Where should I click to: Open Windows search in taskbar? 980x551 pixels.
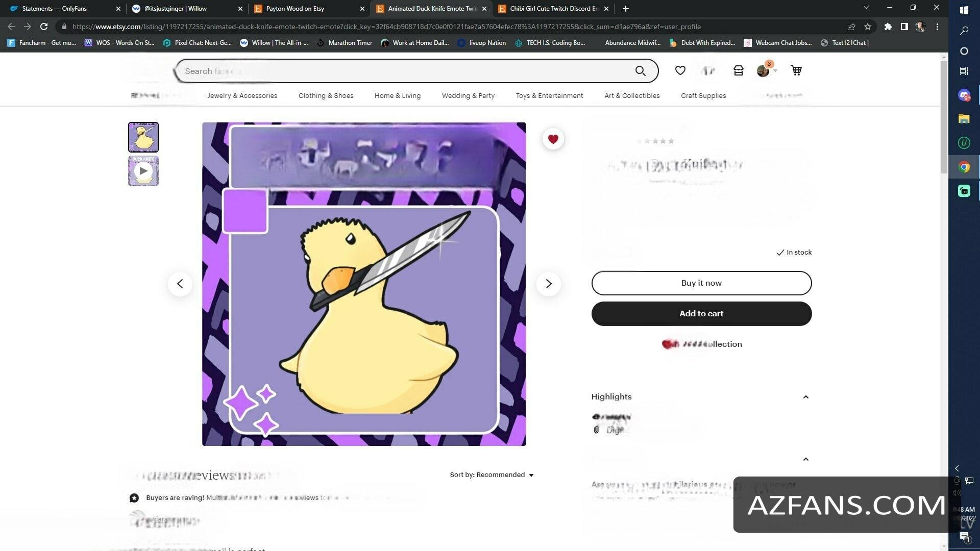click(x=964, y=31)
